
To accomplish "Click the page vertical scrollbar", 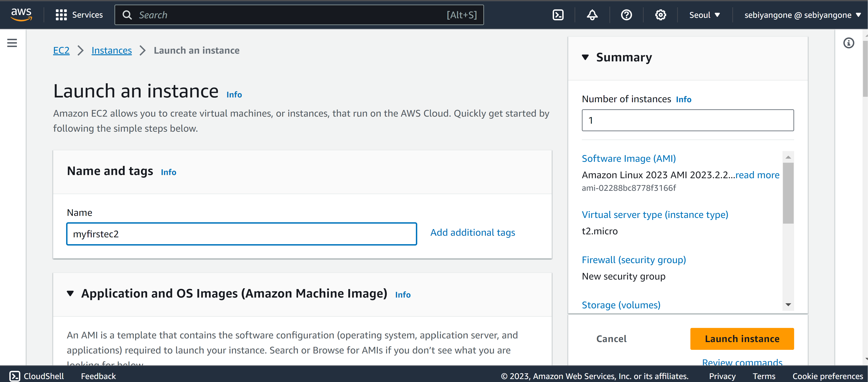I will pos(865,69).
